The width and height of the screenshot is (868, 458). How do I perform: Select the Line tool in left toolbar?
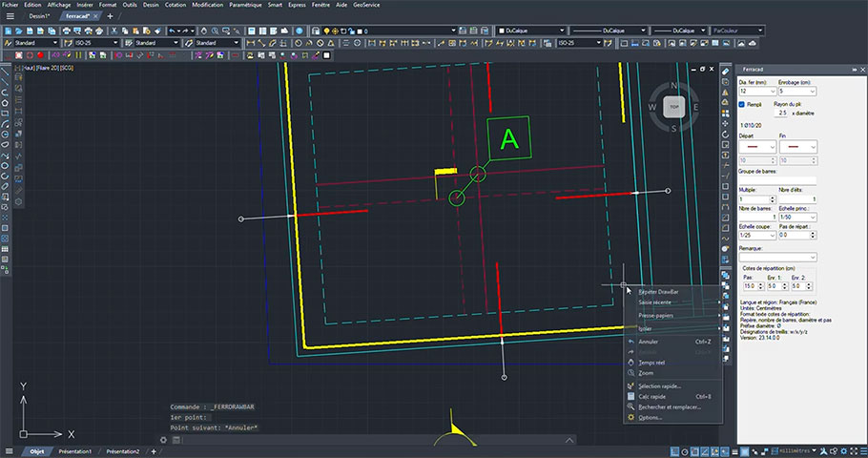pyautogui.click(x=5, y=72)
